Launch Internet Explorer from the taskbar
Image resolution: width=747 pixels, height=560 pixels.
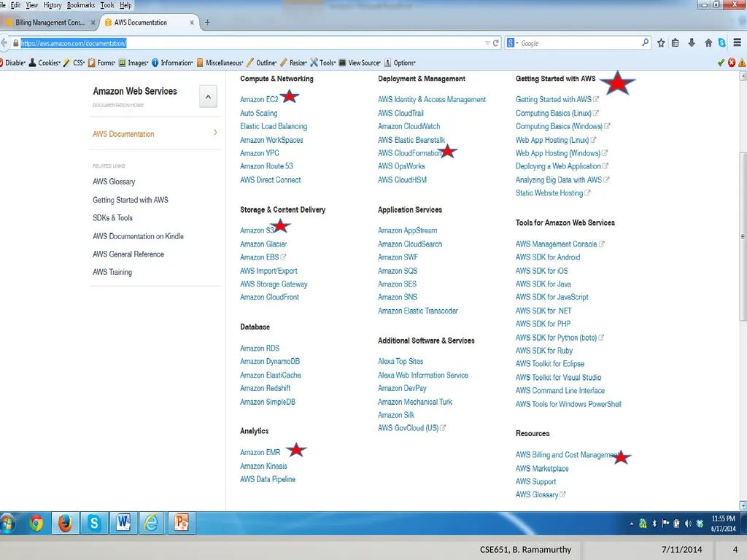tap(152, 524)
